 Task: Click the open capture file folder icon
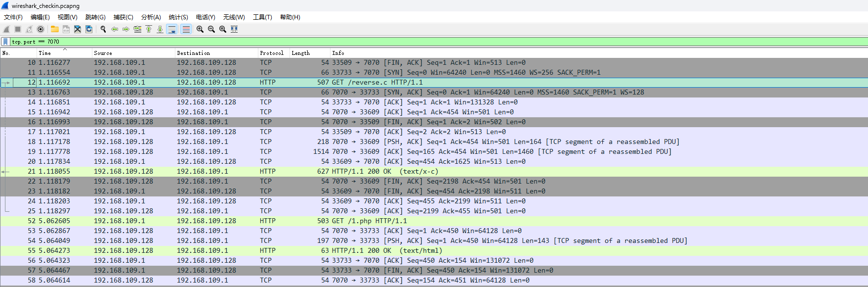(x=55, y=29)
